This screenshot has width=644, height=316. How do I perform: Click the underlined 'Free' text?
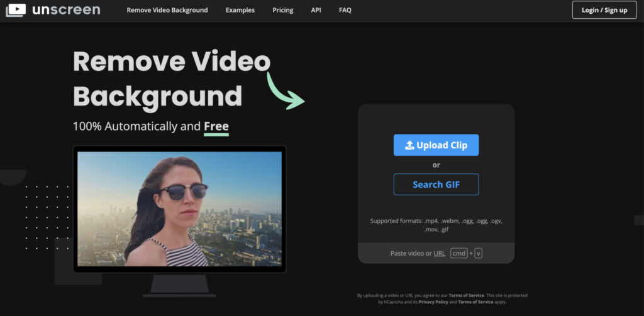coord(216,126)
